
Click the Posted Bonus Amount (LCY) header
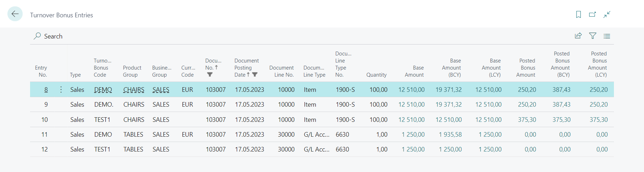[598, 64]
